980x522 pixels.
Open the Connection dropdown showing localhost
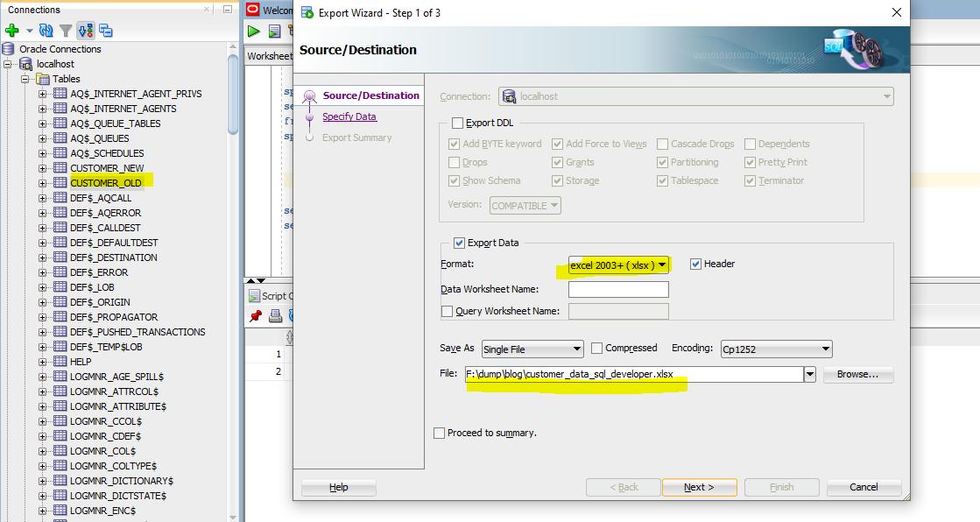(696, 96)
